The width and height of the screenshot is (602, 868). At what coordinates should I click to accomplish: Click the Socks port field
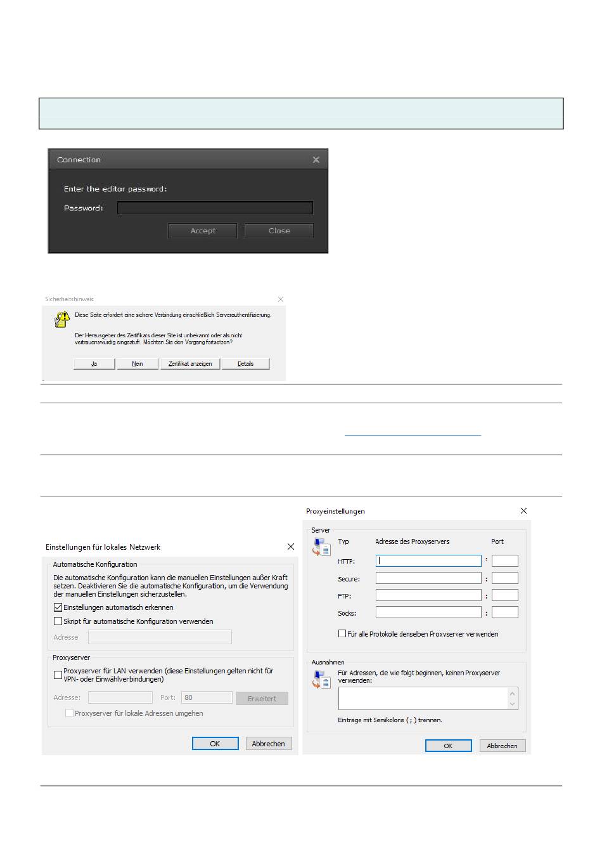coord(505,612)
